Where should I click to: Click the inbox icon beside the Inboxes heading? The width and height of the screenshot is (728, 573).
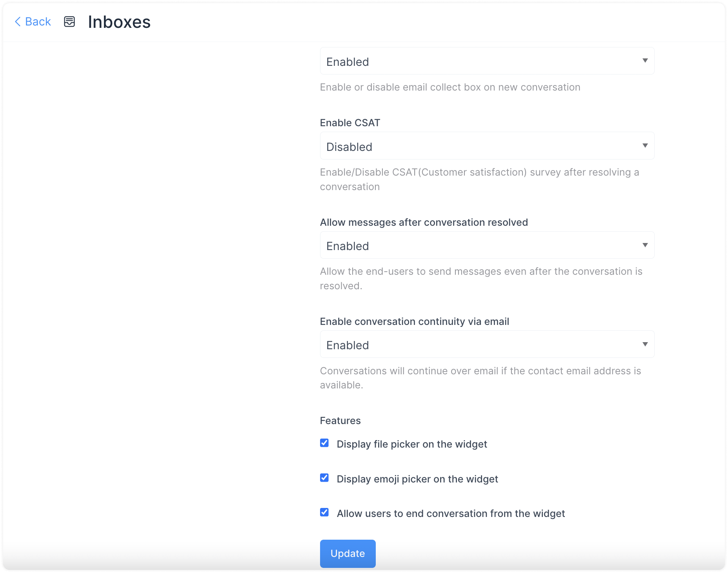tap(69, 22)
